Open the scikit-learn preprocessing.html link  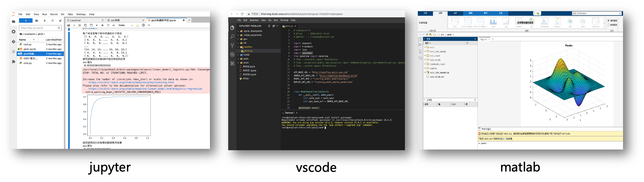click(x=131, y=82)
